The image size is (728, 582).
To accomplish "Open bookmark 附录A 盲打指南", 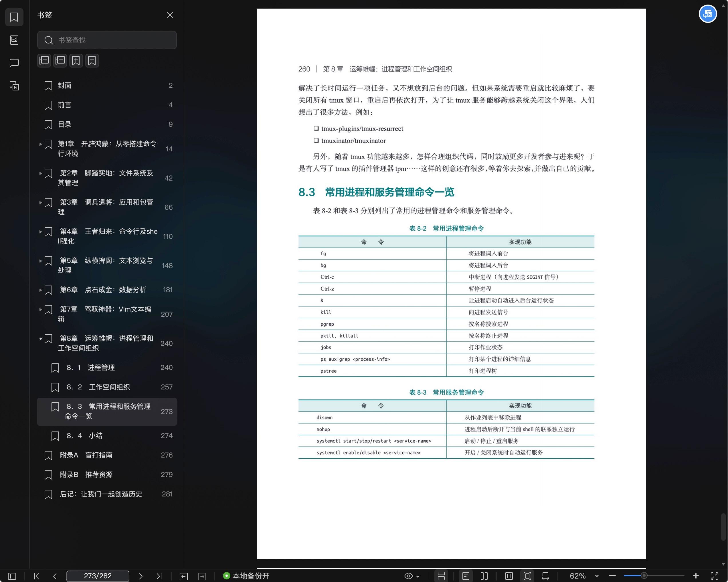I will pos(107,455).
